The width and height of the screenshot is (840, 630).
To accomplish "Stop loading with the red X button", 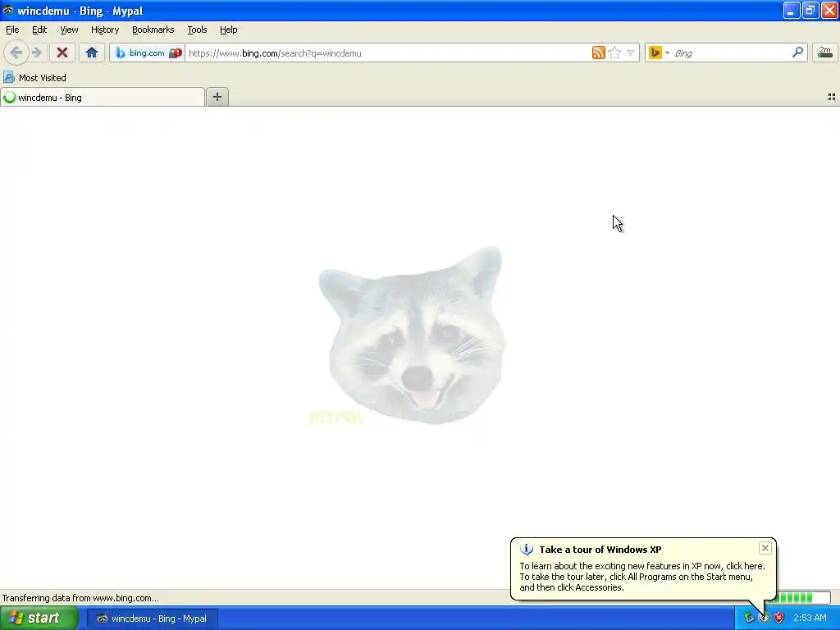I will [x=62, y=52].
